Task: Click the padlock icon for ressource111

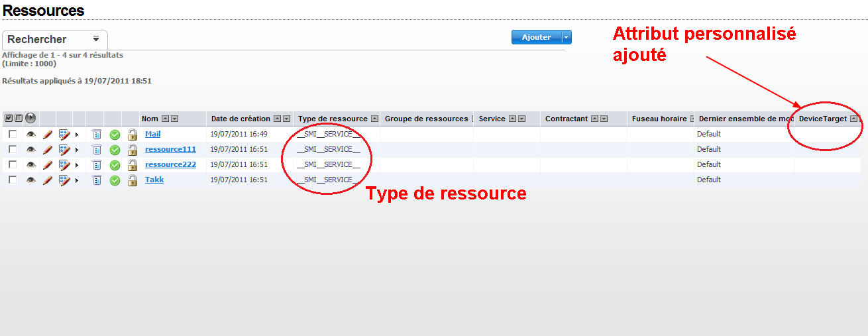Action: (132, 149)
